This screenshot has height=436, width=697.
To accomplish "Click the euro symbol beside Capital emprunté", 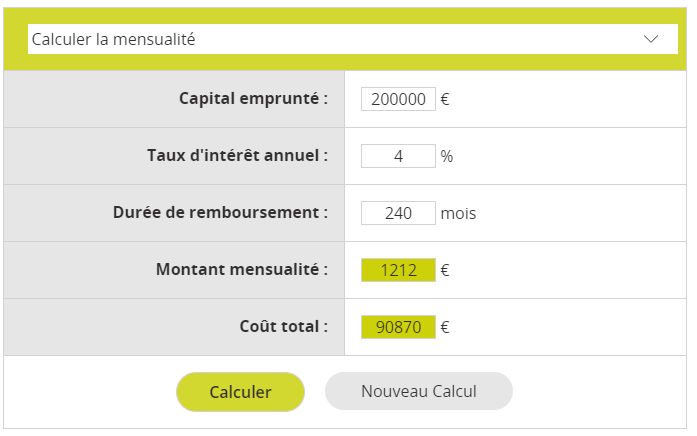I will (445, 99).
